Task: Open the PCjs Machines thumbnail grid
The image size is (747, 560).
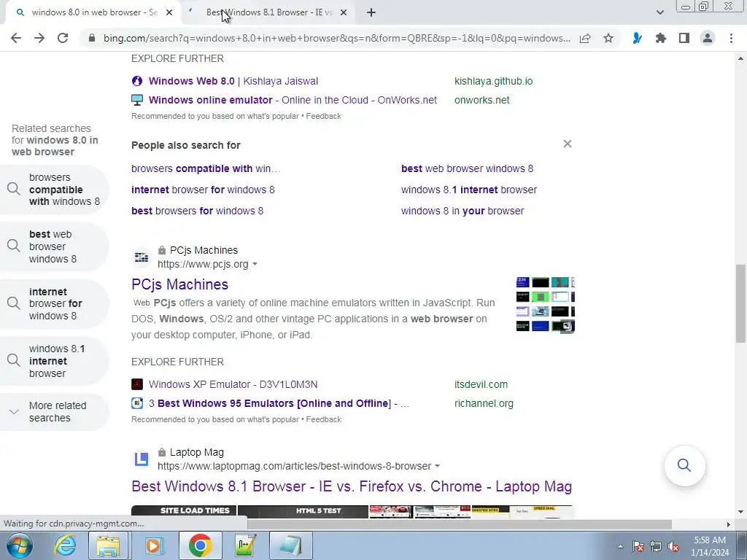Action: coord(545,305)
